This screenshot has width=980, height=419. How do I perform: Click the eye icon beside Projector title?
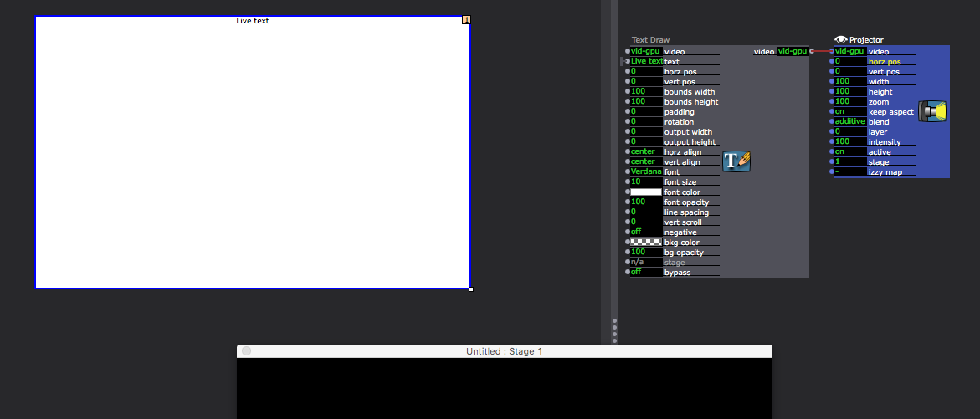click(x=841, y=40)
